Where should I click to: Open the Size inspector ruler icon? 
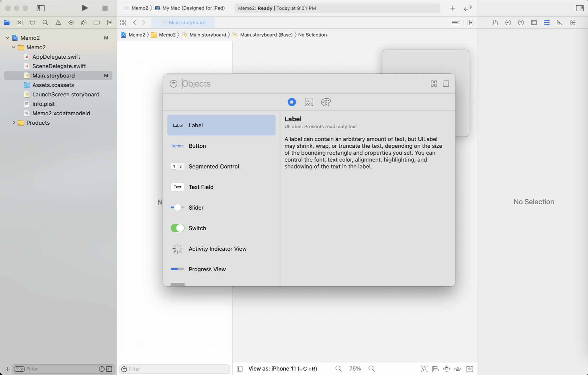(559, 22)
